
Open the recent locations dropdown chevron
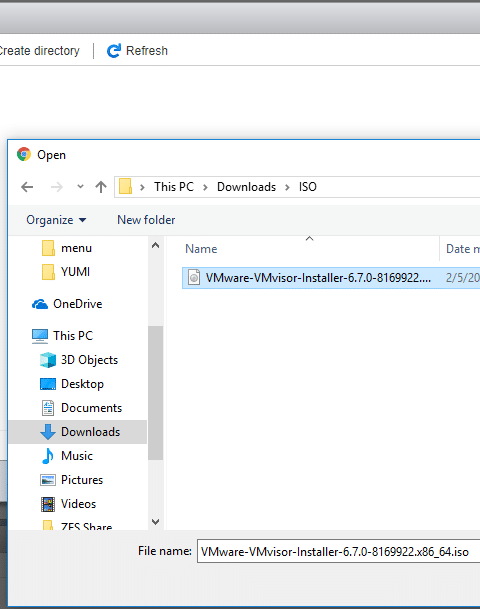80,187
